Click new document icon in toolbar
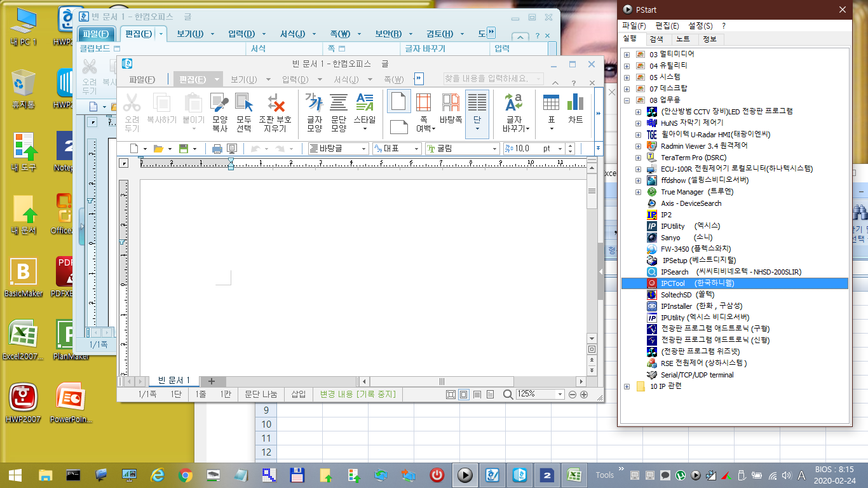Screen dimensions: 868x488 (134, 149)
